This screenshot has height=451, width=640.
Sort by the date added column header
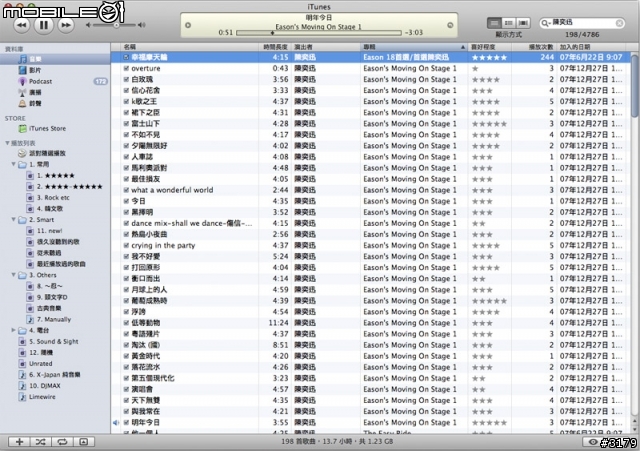(x=593, y=47)
